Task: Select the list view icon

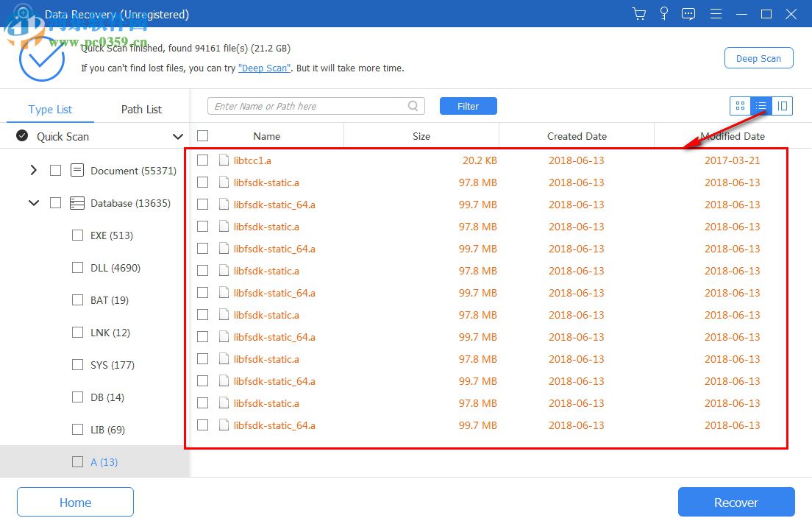Action: tap(761, 106)
